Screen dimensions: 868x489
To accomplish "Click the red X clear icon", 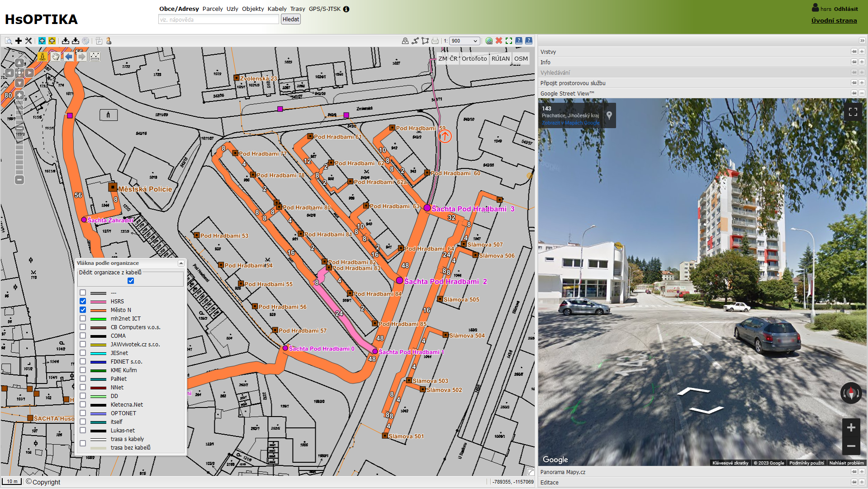I will pos(499,41).
